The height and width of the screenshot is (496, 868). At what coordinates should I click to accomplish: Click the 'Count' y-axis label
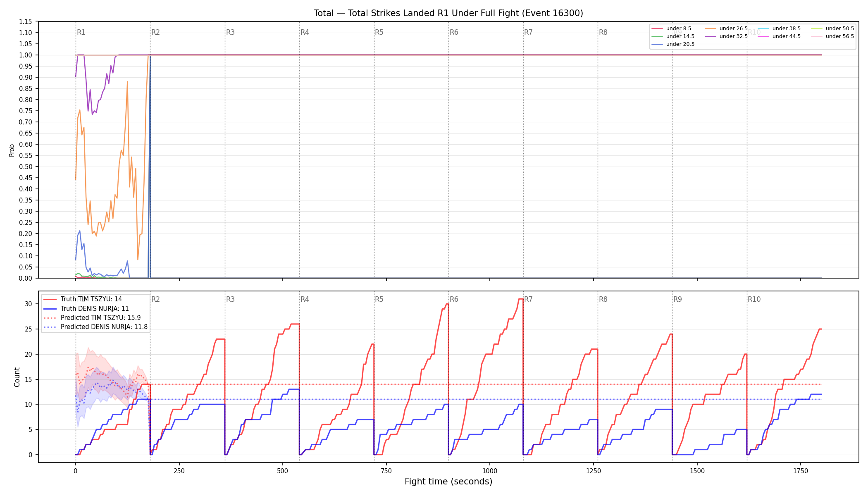(x=17, y=377)
